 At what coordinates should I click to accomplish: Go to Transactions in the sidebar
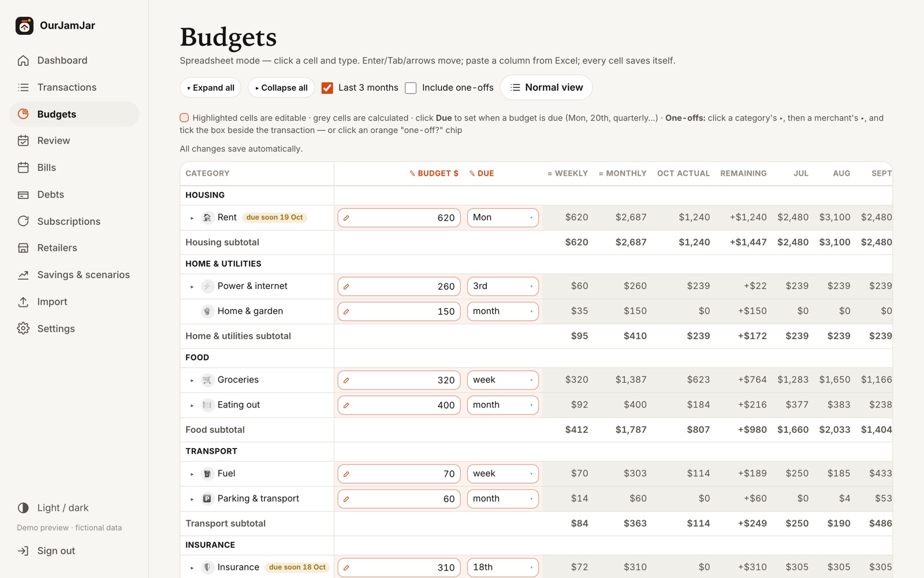pos(74,87)
